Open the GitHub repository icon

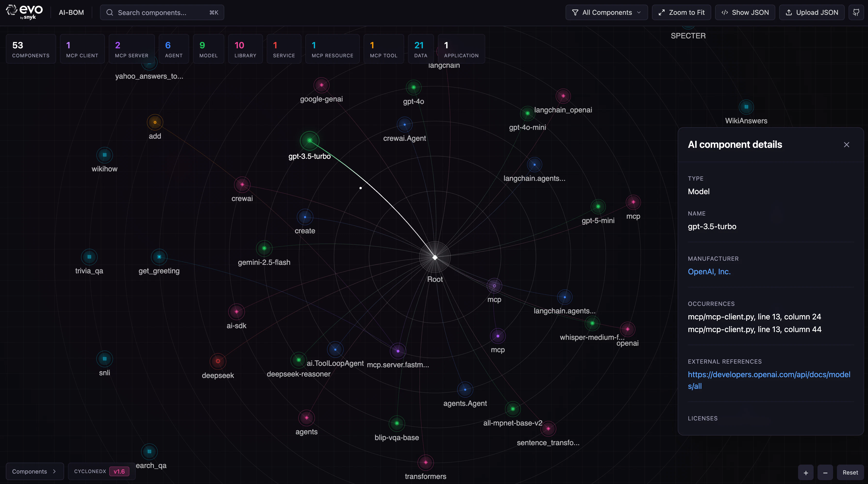click(x=856, y=12)
